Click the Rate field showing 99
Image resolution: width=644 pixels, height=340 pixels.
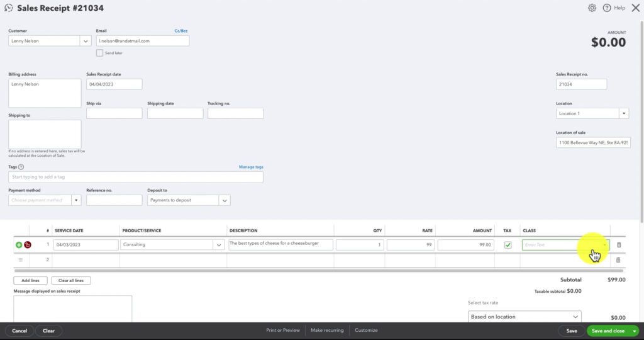coord(411,245)
